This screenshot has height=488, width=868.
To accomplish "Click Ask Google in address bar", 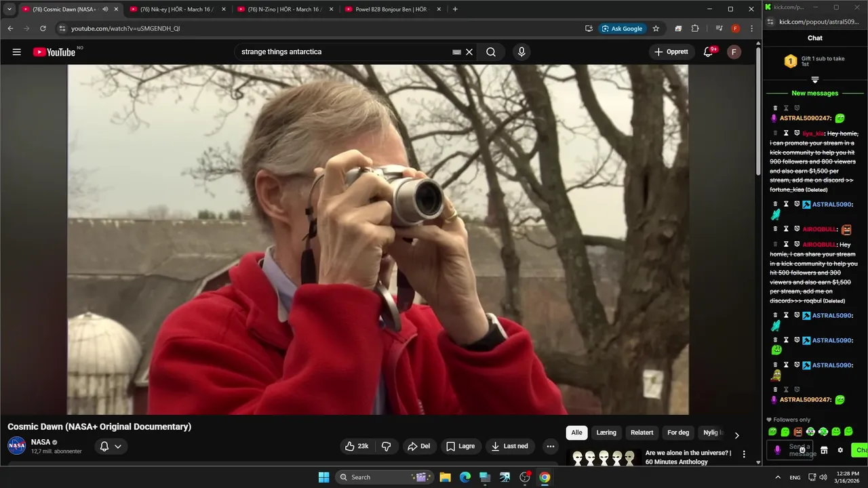I will pyautogui.click(x=622, y=28).
